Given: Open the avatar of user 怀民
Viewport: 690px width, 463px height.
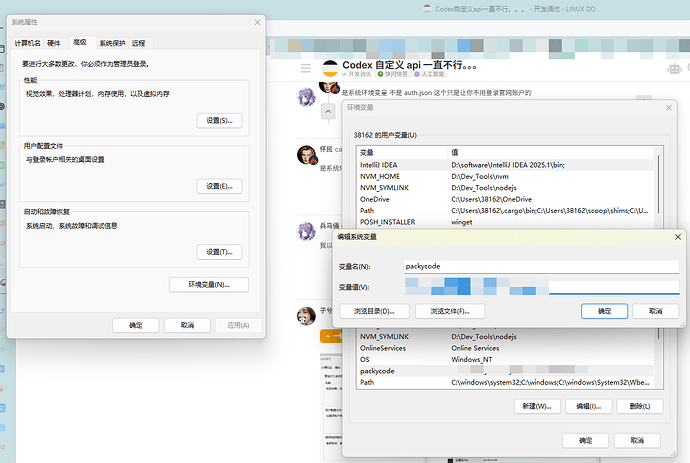Looking at the screenshot, I should point(307,154).
